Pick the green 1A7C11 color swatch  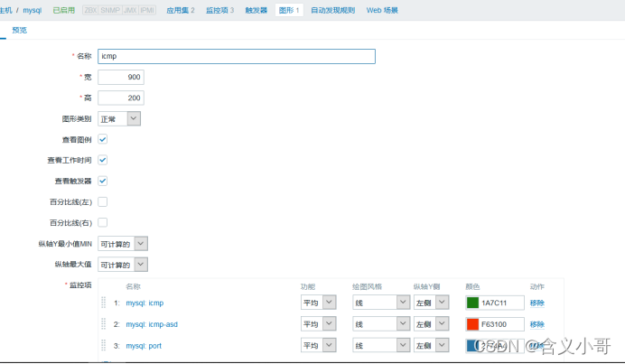pyautogui.click(x=472, y=303)
